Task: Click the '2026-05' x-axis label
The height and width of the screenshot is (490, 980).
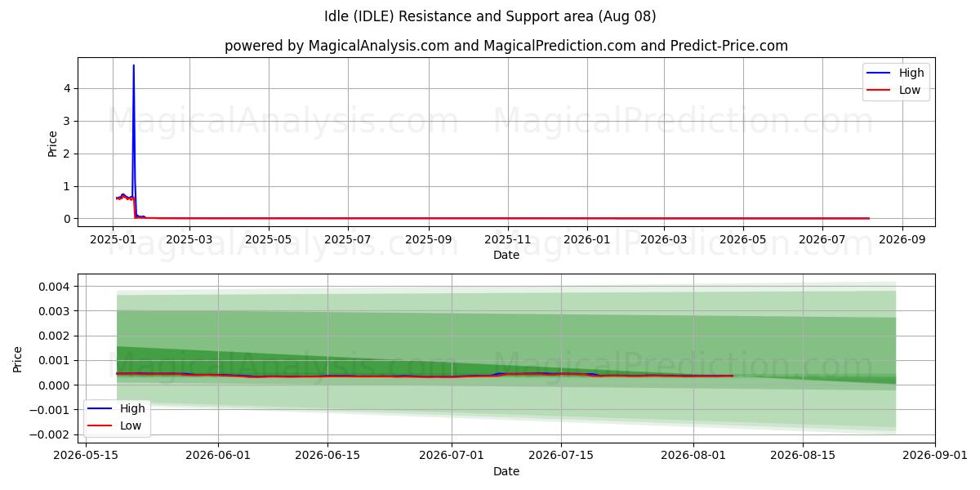Action: (743, 240)
